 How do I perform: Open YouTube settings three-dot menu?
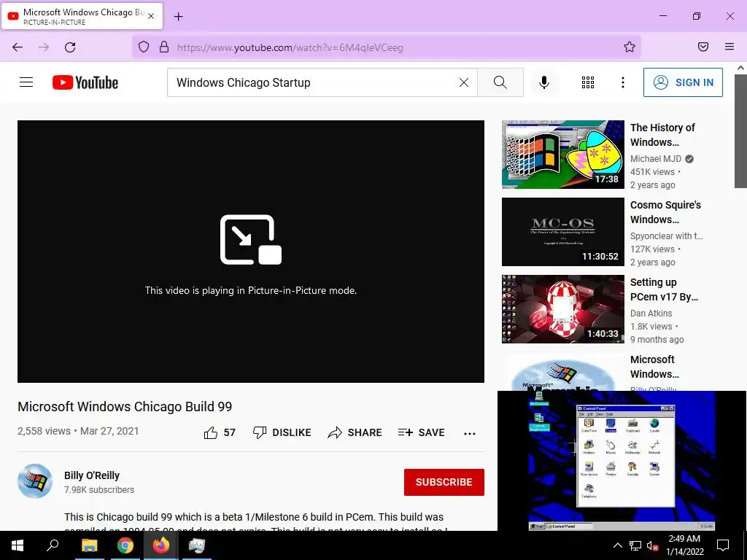pyautogui.click(x=623, y=82)
